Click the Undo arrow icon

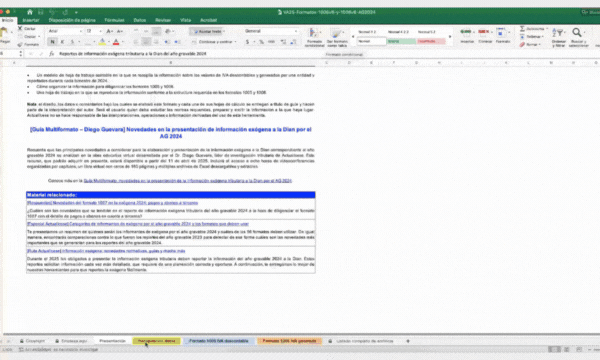click(53, 12)
